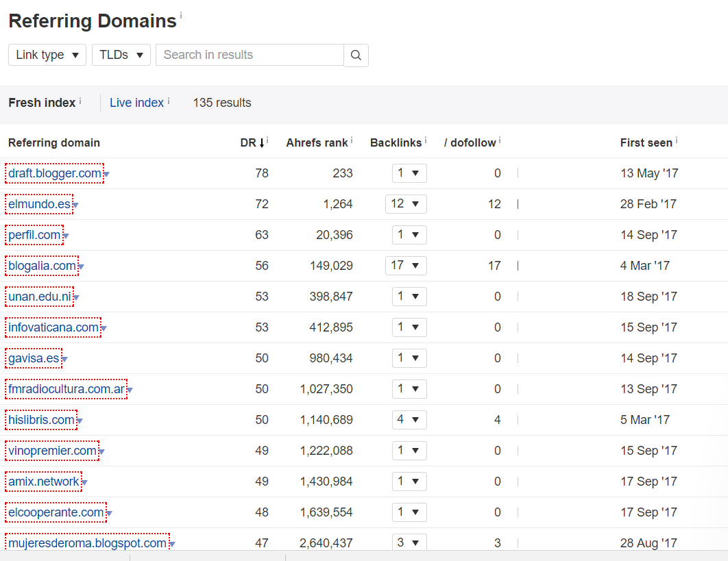
Task: Click small caret next to vinopremier.com
Action: [101, 451]
